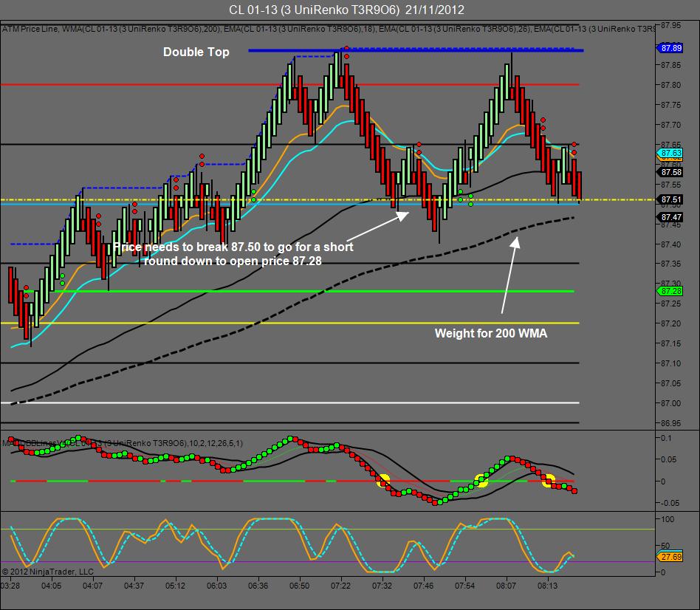Click the 87.40 price axis label
The width and height of the screenshot is (700, 610).
click(671, 244)
